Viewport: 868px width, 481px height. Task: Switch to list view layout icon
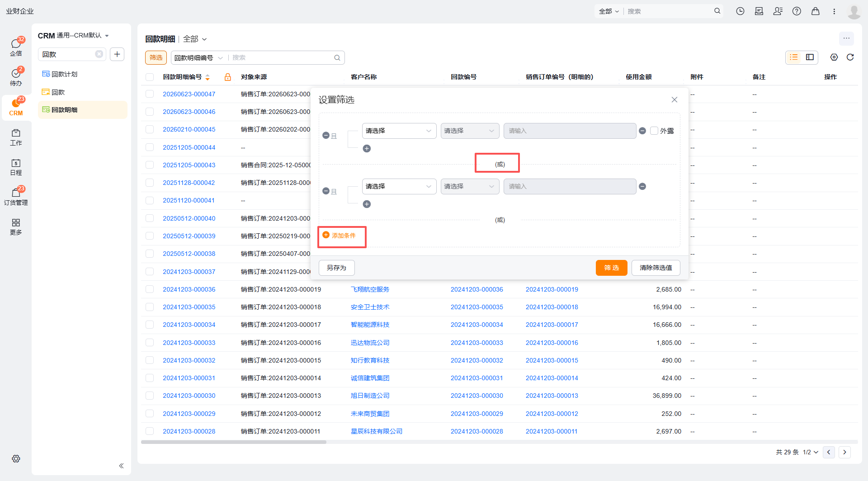tap(794, 57)
